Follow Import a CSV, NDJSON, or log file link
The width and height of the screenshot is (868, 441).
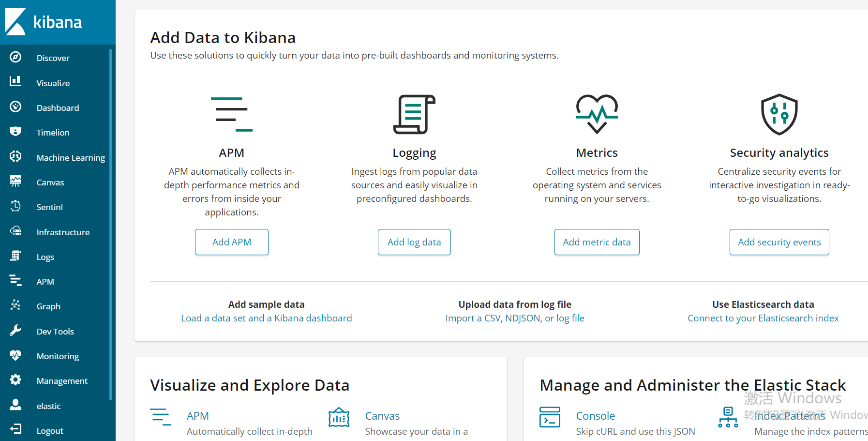coord(515,318)
